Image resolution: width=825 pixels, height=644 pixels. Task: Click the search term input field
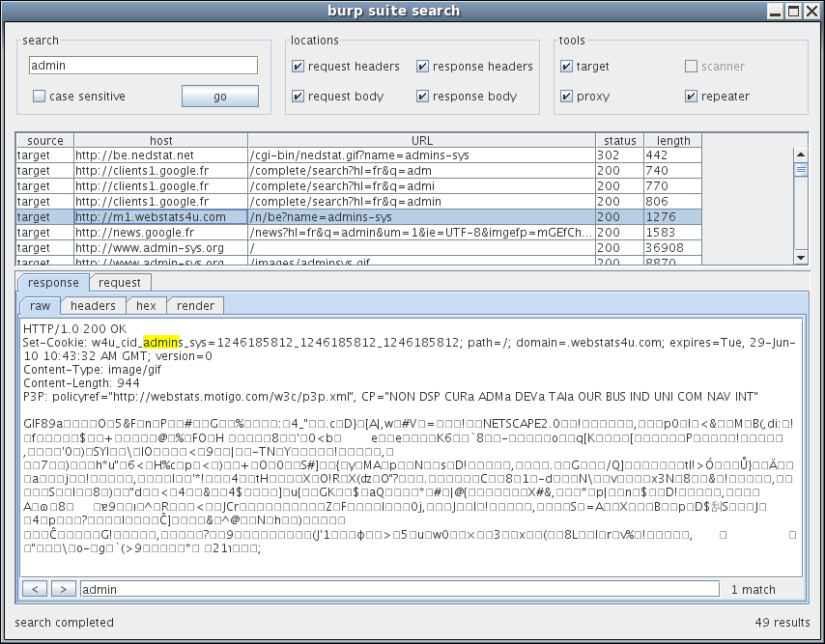pos(143,66)
